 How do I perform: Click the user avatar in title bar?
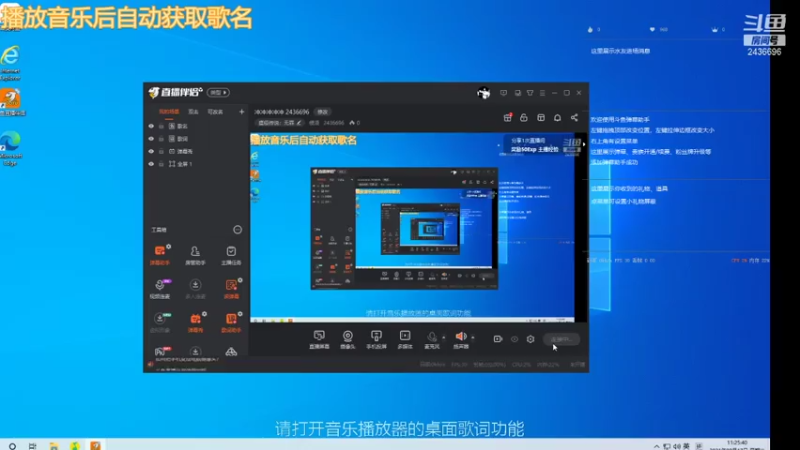click(x=483, y=93)
